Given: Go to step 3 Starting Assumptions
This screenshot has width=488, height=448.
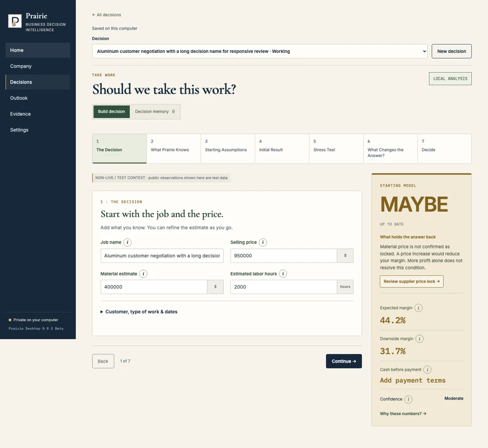Looking at the screenshot, I should tap(228, 148).
